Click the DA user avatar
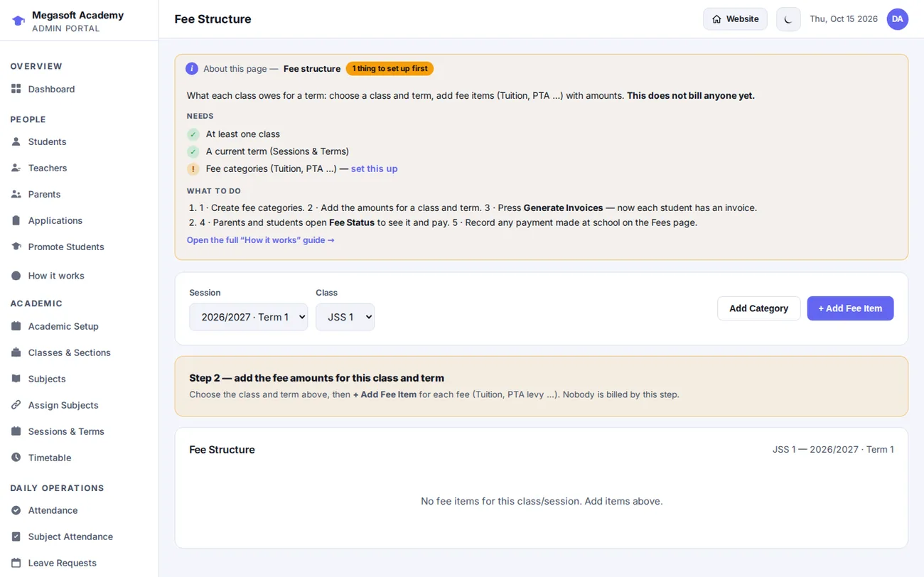The width and height of the screenshot is (924, 577). click(x=898, y=19)
